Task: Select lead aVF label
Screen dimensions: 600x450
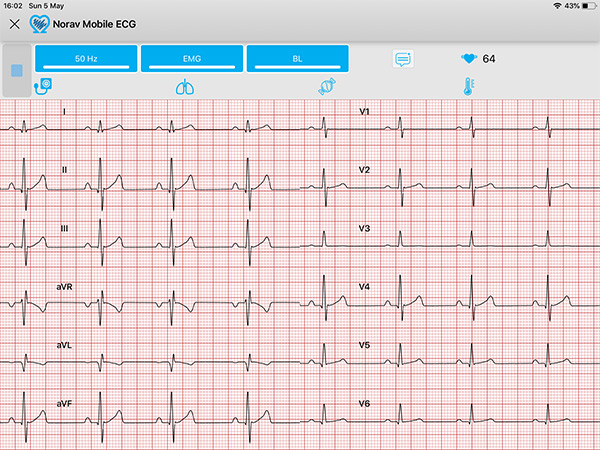Action: click(64, 404)
